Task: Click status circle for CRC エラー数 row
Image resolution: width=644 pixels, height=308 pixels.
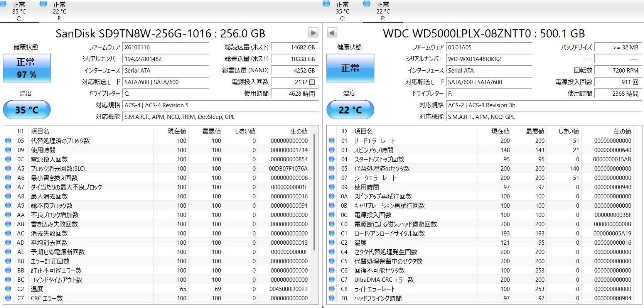Action: click(8, 298)
